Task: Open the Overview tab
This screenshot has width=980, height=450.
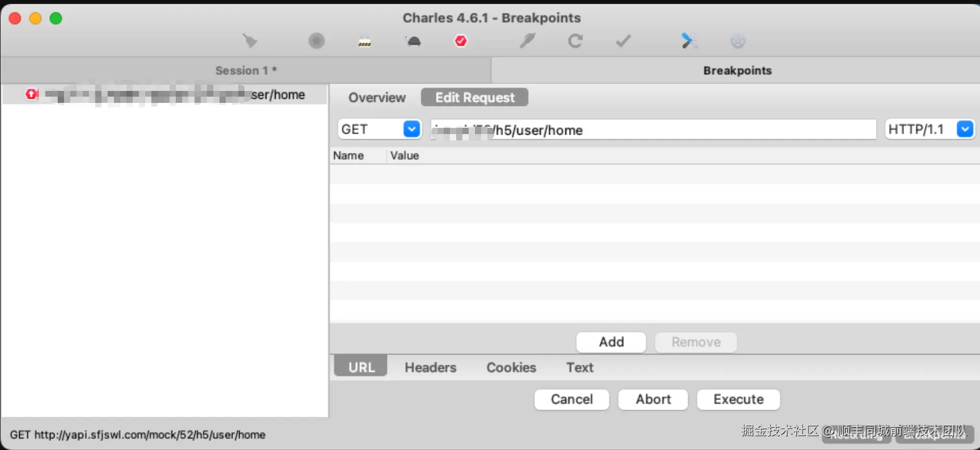Action: [377, 97]
